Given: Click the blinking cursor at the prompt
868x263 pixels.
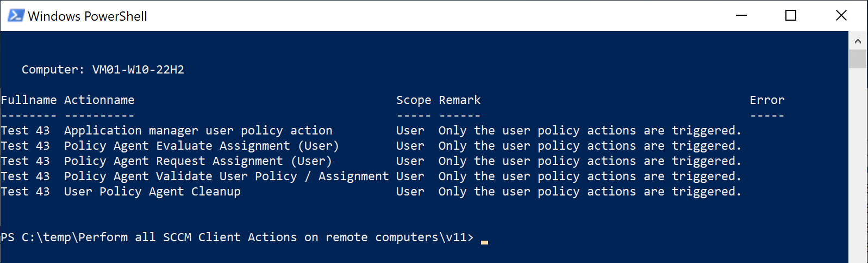Looking at the screenshot, I should [x=484, y=241].
